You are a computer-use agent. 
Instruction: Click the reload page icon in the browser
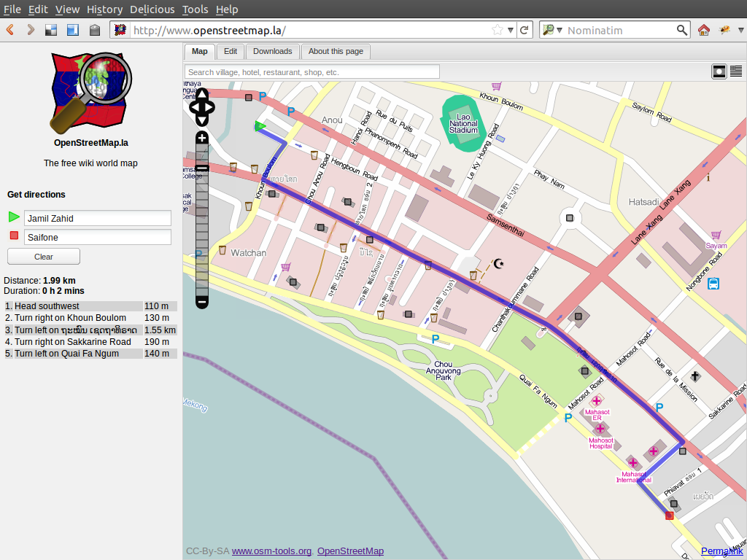525,30
